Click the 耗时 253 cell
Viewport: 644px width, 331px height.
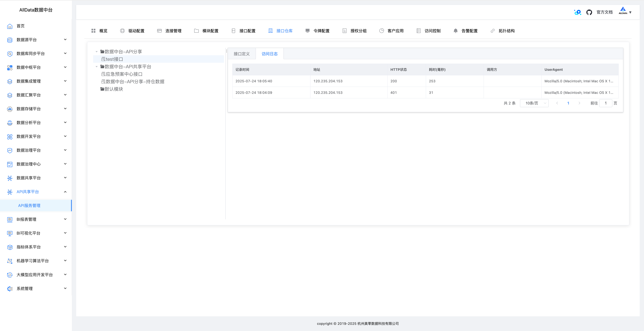point(455,81)
